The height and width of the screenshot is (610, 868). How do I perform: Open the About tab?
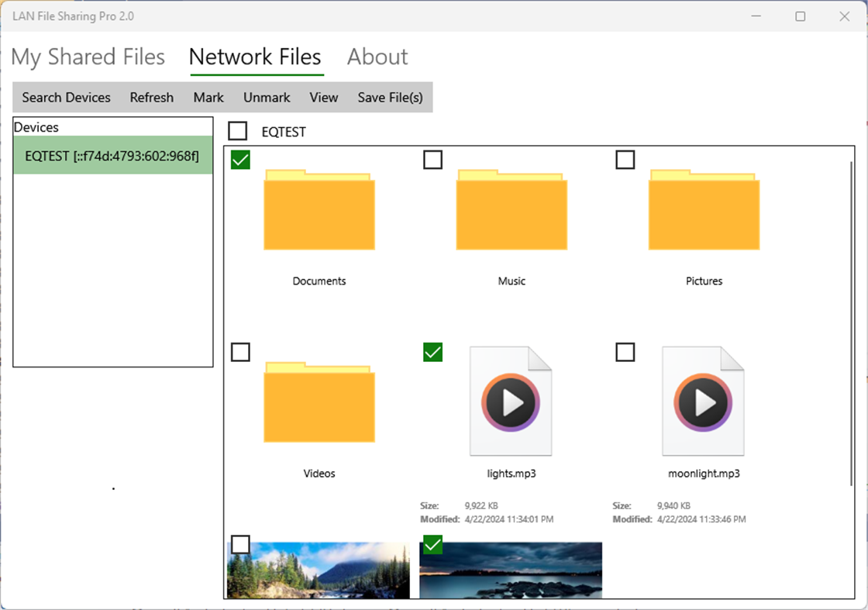pyautogui.click(x=377, y=57)
